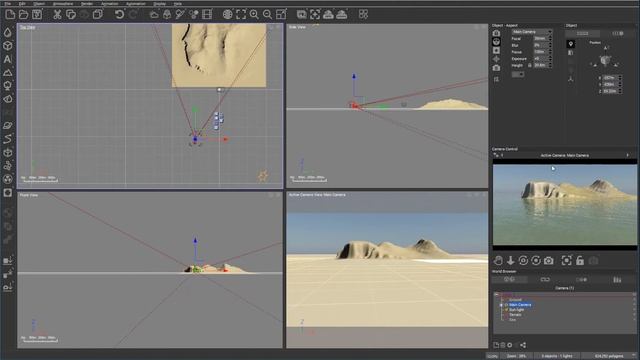This screenshot has width=640, height=360.
Task: Click the pan hand icon in Camera Control
Action: (x=498, y=260)
